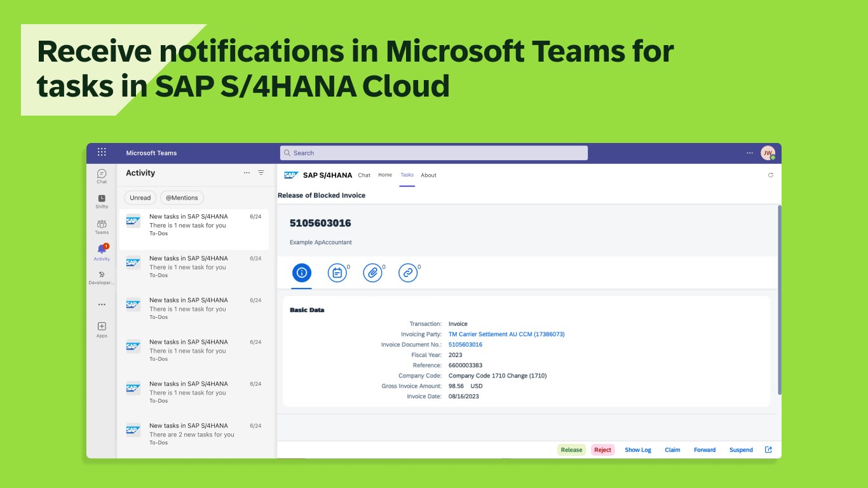Image resolution: width=868 pixels, height=488 pixels.
Task: Suspend the task
Action: [x=741, y=450]
